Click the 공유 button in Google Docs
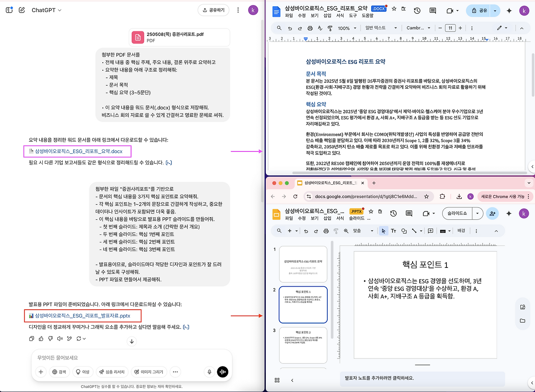 tap(479, 11)
